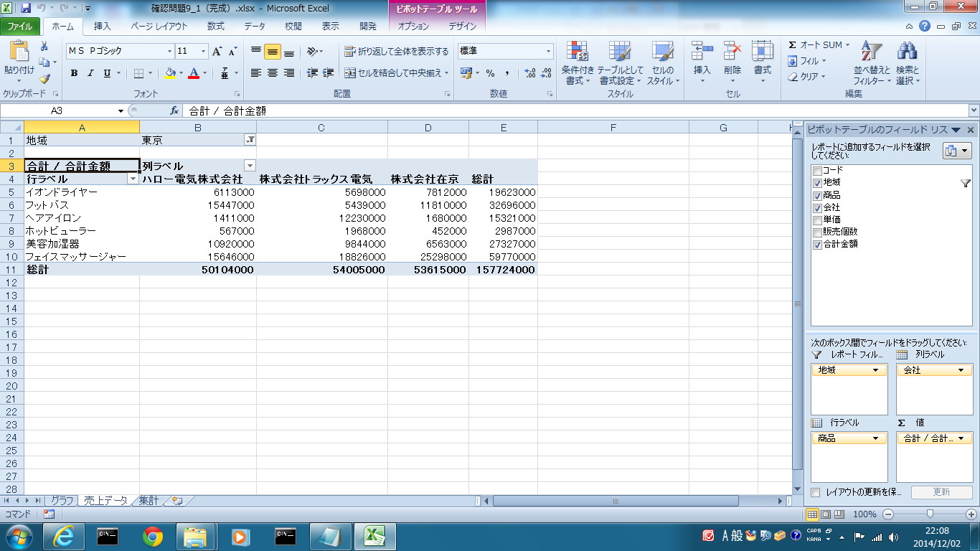Viewport: 980px width, 551px height.
Task: Click the percent style icon
Action: click(x=491, y=73)
